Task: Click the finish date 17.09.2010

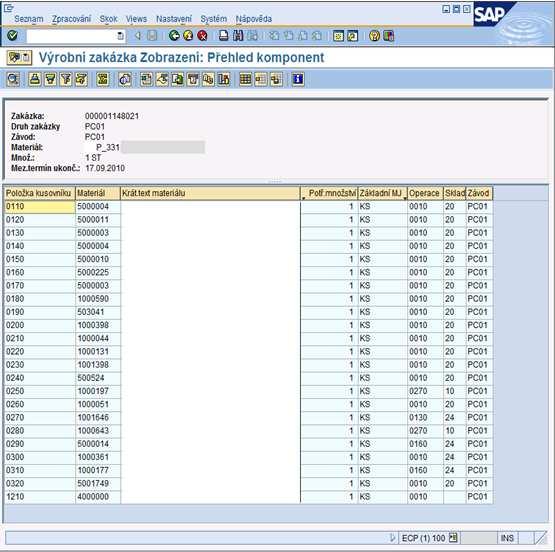Action: (105, 168)
